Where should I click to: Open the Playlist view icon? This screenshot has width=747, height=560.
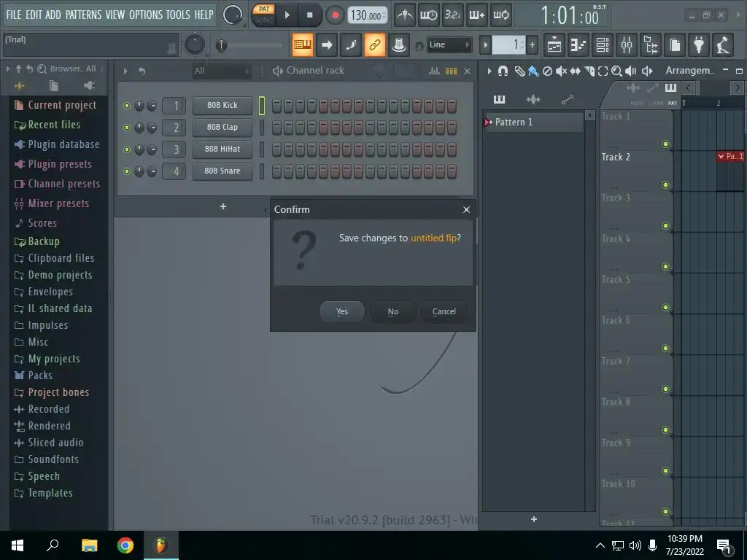click(x=554, y=44)
